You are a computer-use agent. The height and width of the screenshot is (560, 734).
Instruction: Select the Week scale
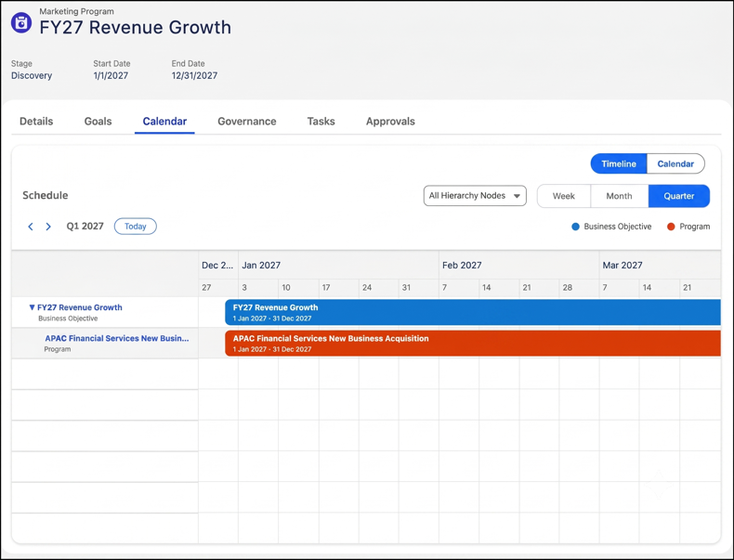pos(564,196)
